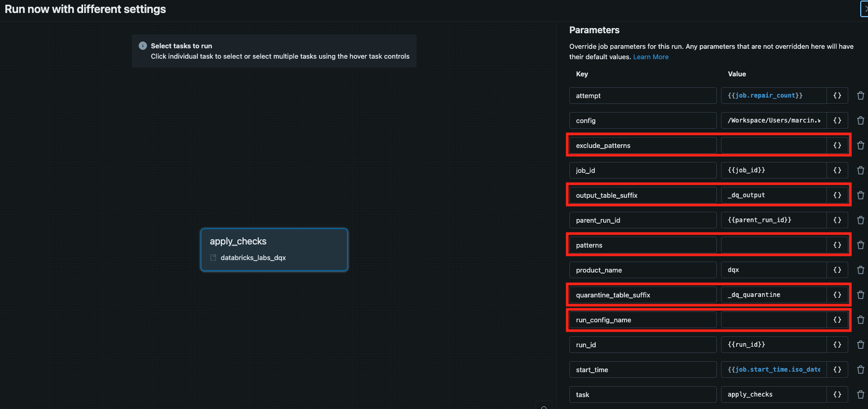This screenshot has width=868, height=409.
Task: Remove the quarantine_table_suffix parameter
Action: [x=860, y=295]
